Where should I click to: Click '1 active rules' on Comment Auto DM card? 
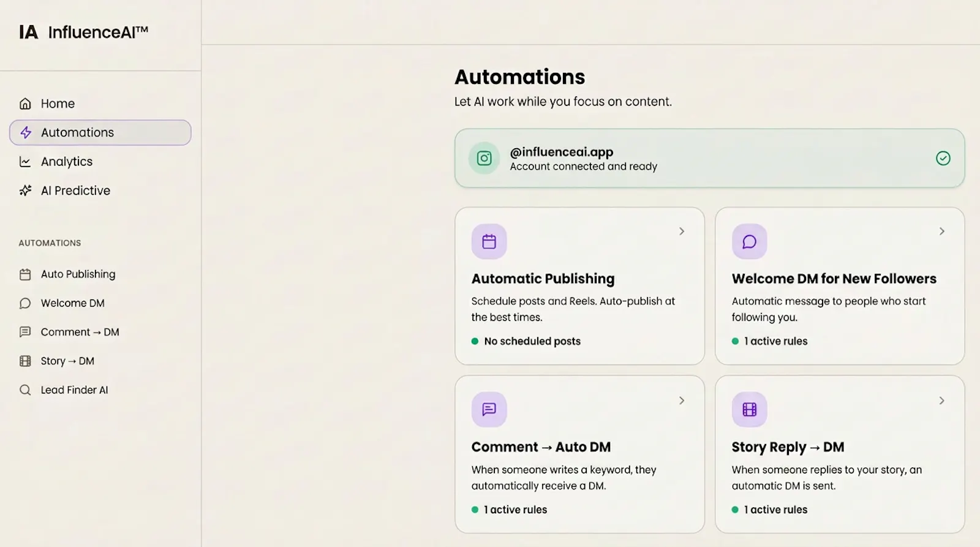pyautogui.click(x=515, y=510)
